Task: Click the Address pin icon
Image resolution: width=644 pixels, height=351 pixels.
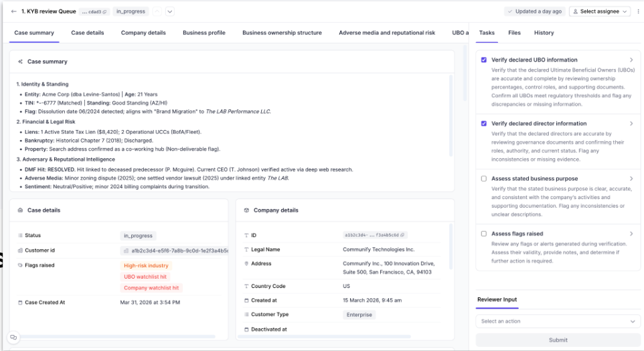Action: click(x=246, y=263)
